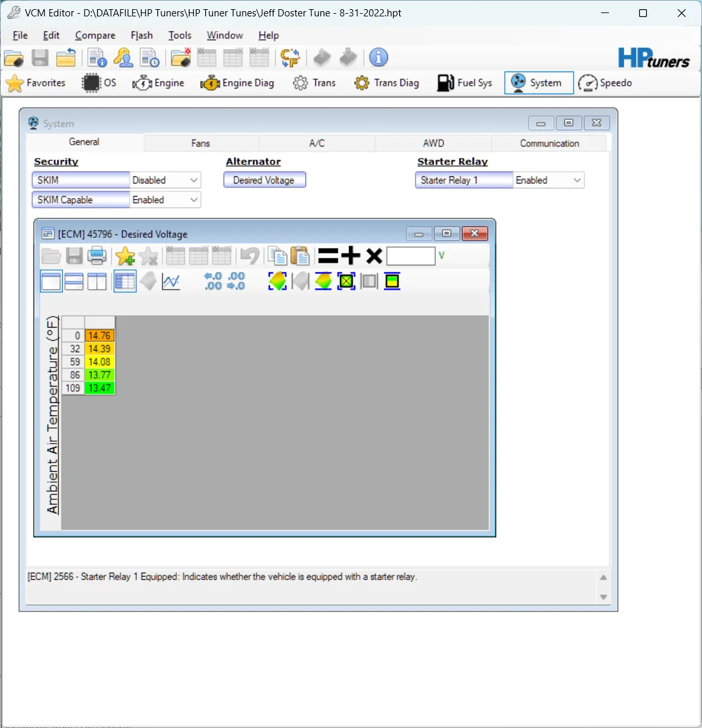
Task: Print the Desired Voltage table
Action: pyautogui.click(x=97, y=256)
